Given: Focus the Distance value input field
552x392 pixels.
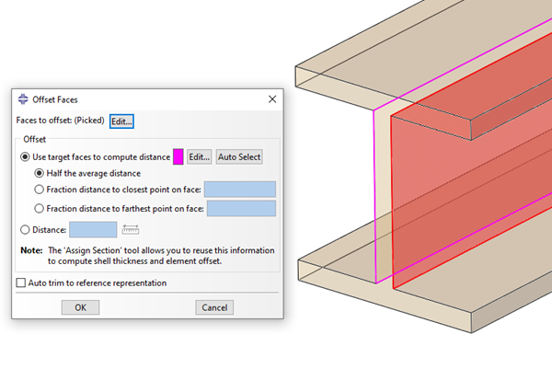Looking at the screenshot, I should click(93, 230).
